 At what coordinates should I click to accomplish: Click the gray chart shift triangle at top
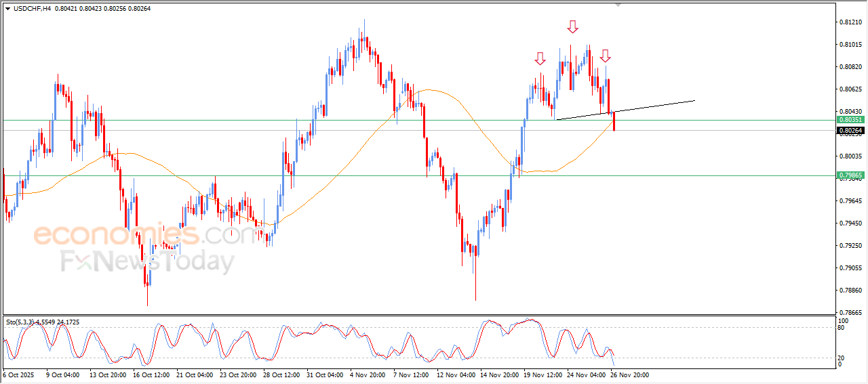click(617, 4)
